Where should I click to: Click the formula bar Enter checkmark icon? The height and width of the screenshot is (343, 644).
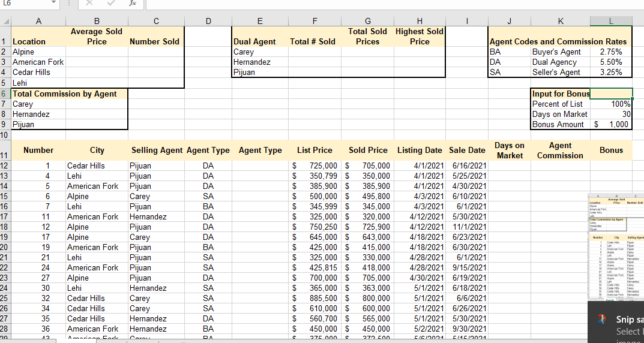tap(111, 3)
